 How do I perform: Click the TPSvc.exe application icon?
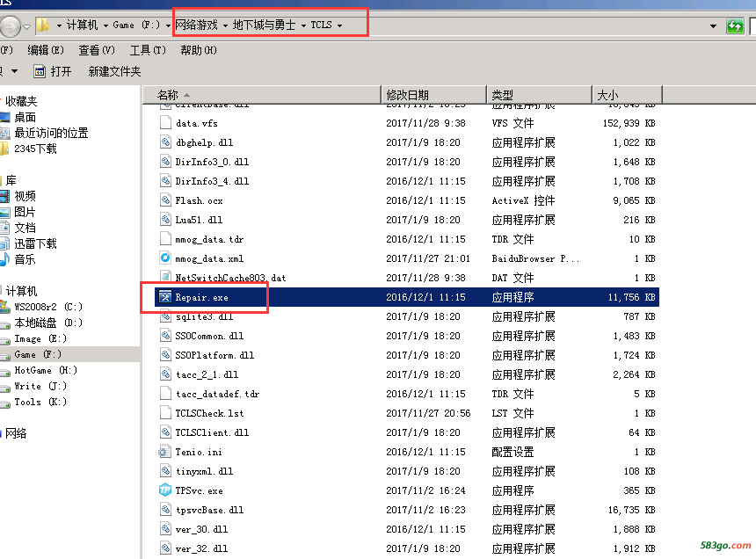tap(165, 490)
